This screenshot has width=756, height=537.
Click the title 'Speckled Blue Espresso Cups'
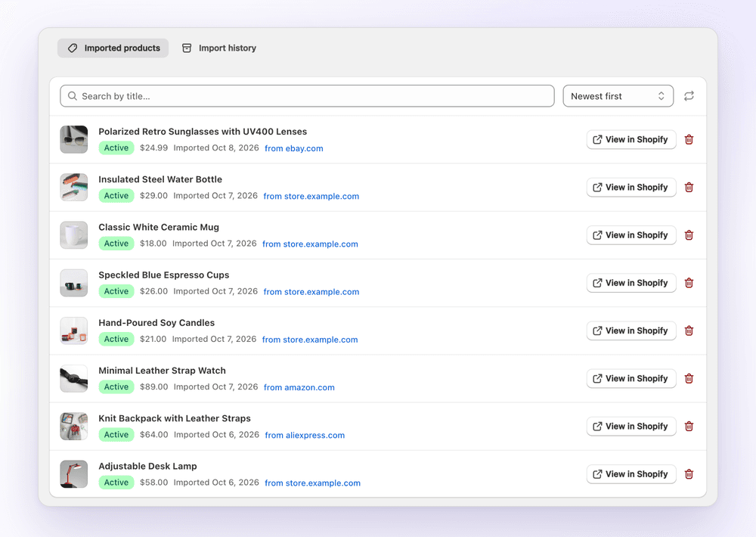coord(164,275)
